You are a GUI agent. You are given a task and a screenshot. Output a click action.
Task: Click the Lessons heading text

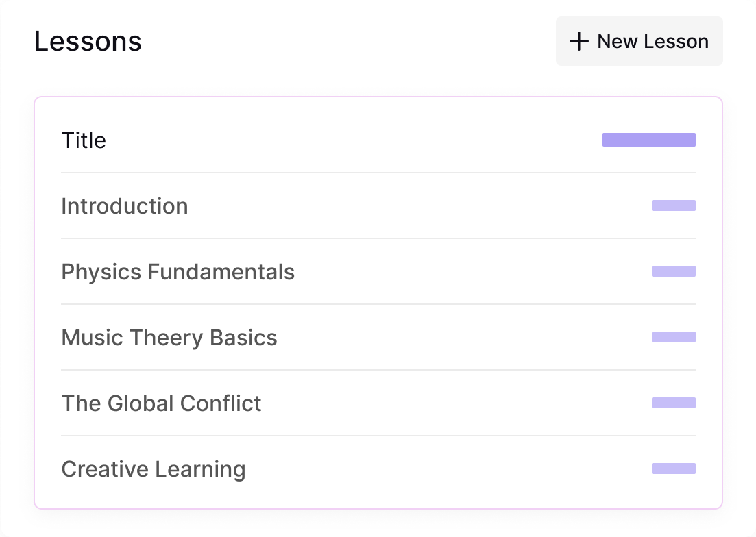pos(88,42)
